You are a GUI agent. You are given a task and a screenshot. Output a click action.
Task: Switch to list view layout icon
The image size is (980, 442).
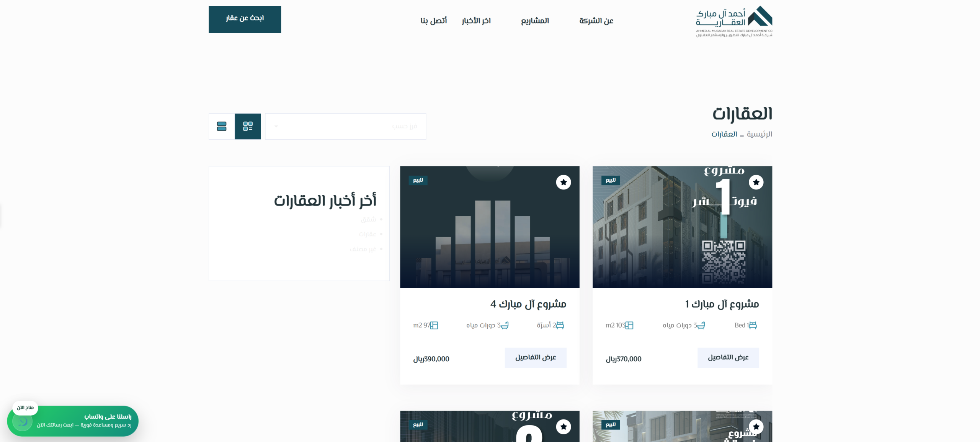coord(222,126)
